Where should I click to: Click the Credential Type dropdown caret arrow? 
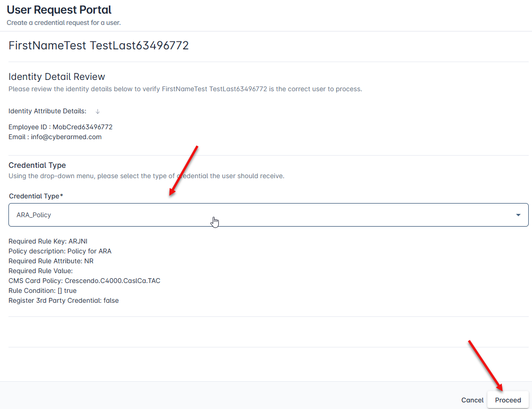[518, 215]
